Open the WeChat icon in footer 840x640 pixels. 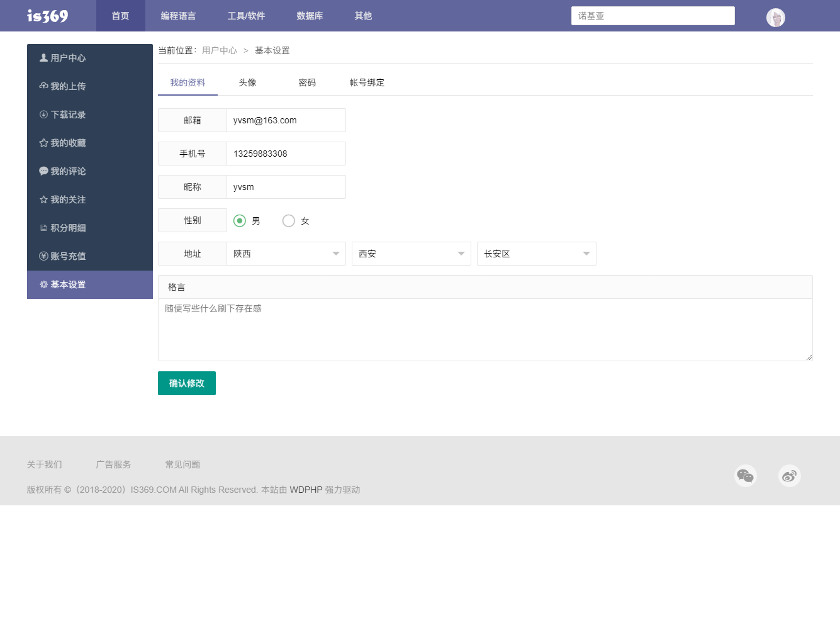point(746,476)
